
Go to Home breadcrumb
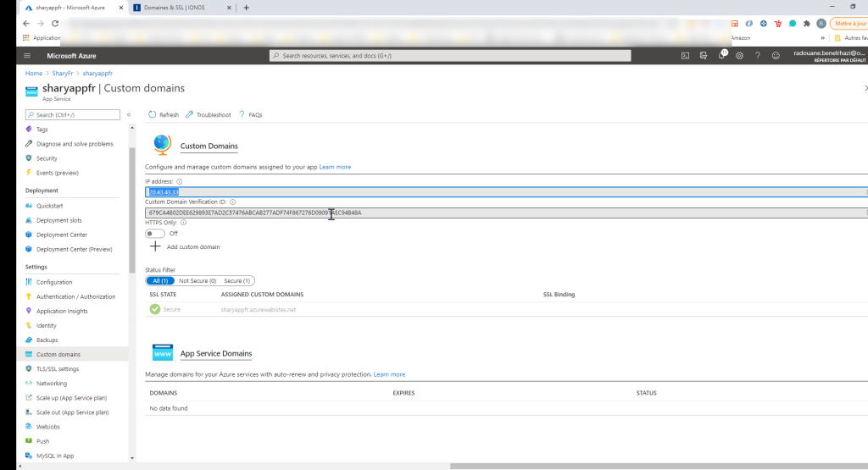click(x=34, y=73)
